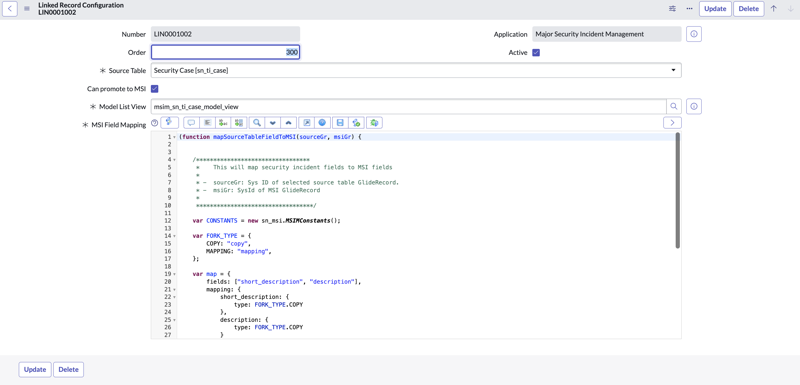Open the MSI Field Mapping help icon

pos(155,123)
